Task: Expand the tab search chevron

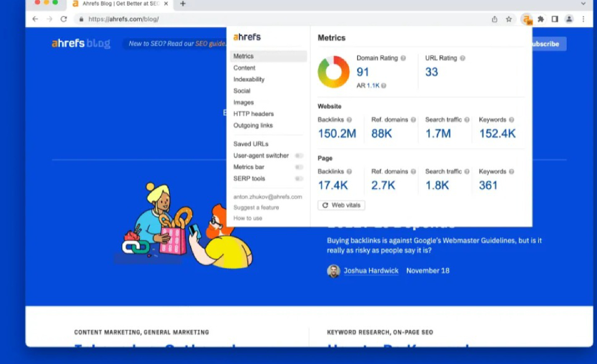Action: (x=583, y=4)
